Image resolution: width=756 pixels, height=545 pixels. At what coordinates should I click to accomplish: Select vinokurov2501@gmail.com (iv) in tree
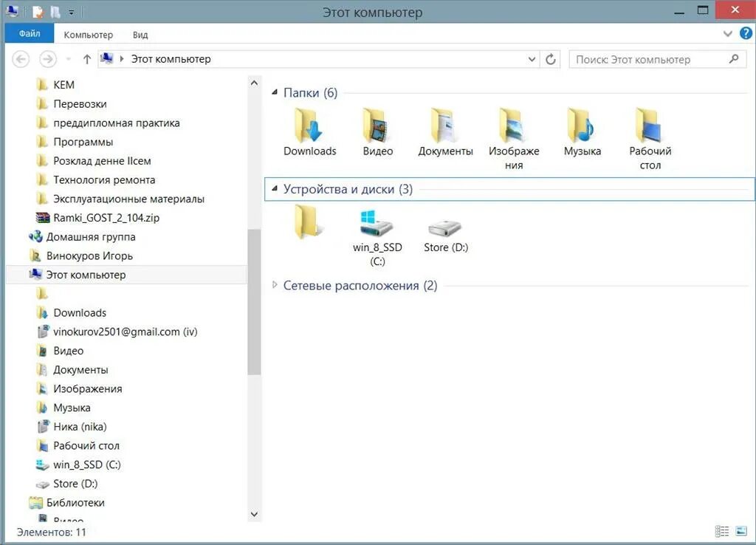coord(125,332)
